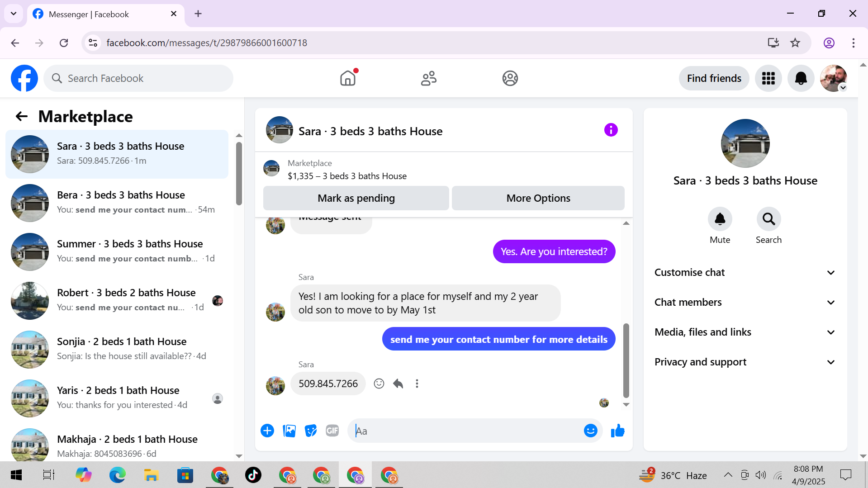Close the Messenger browser tab
This screenshot has width=868, height=488.
tap(174, 14)
